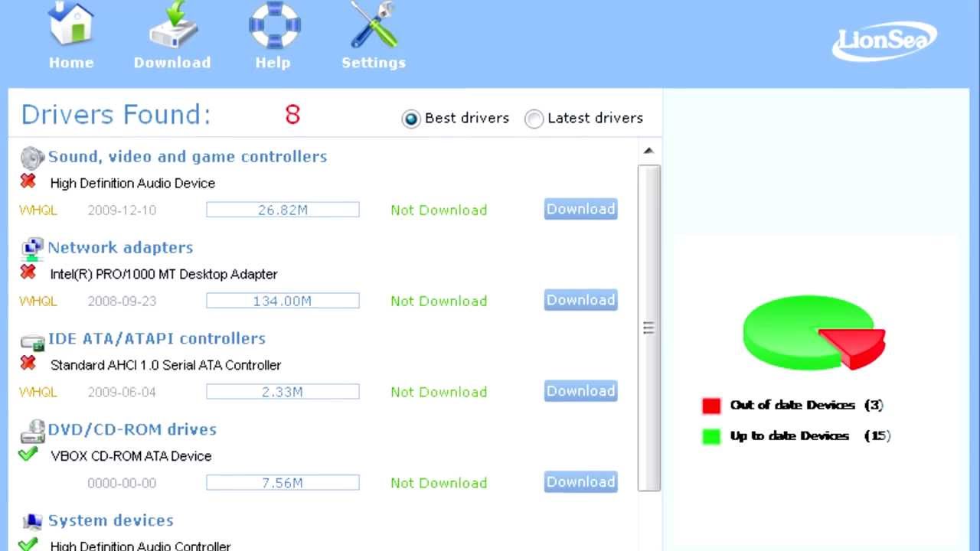Select the Network adapters heading
980x551 pixels.
point(120,247)
